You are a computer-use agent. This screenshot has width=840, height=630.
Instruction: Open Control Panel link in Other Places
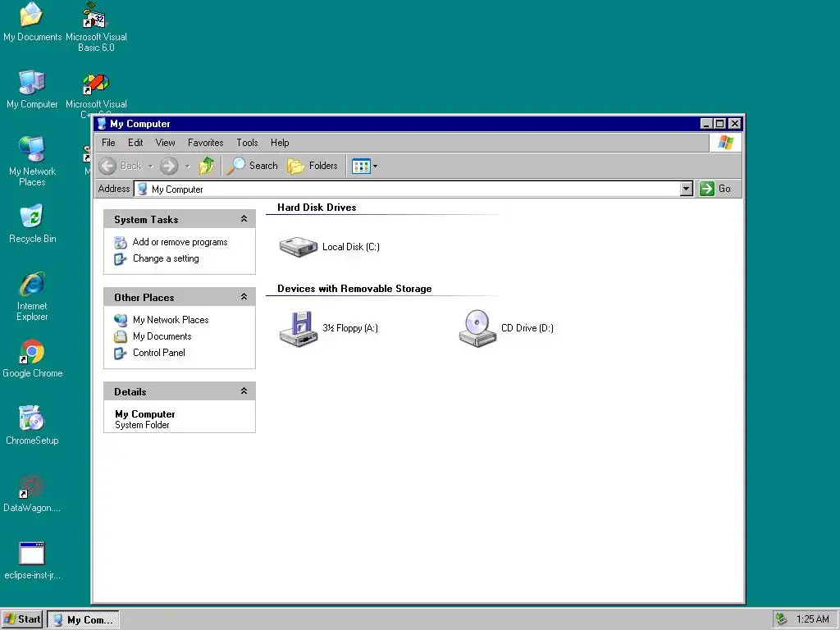[158, 353]
